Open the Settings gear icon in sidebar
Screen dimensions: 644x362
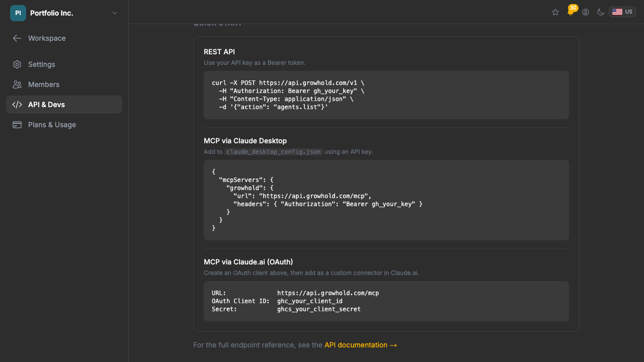17,64
